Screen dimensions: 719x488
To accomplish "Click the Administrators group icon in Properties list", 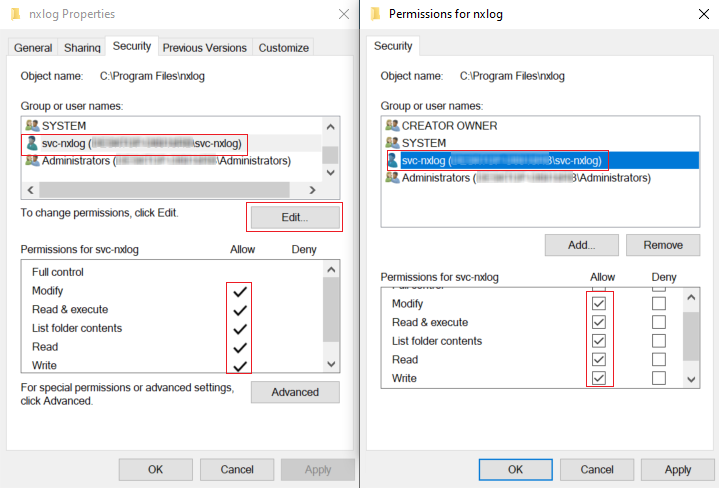I will click(32, 161).
